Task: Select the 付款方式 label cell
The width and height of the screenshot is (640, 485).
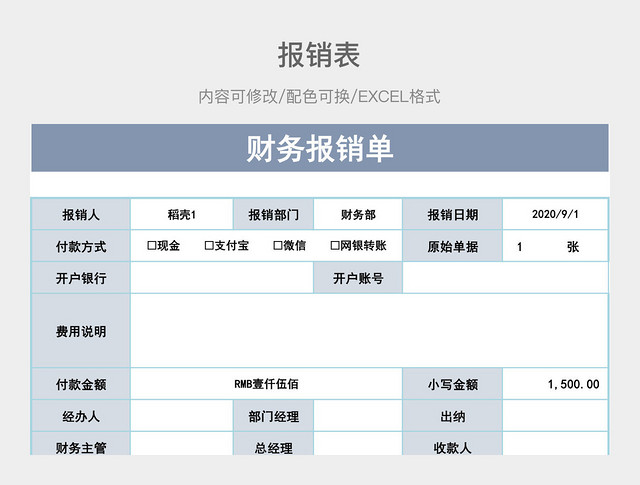Action: [x=81, y=246]
